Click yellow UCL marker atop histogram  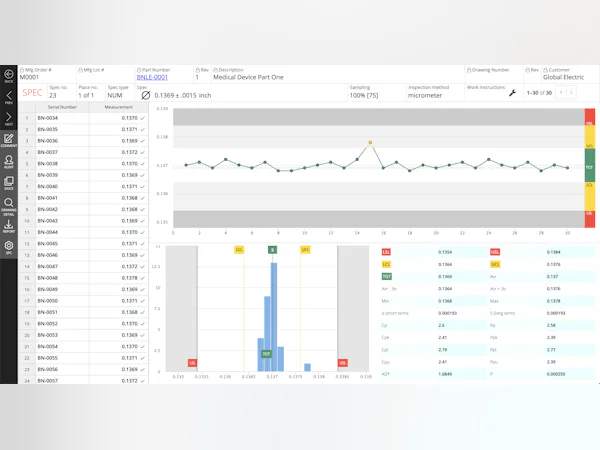coord(305,249)
